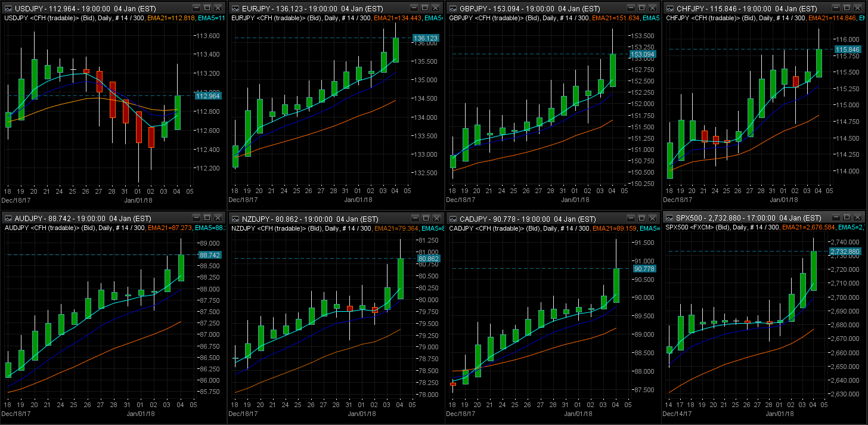The height and width of the screenshot is (425, 868).
Task: Click the EMA21 value in SPX500 chart
Action: [825, 228]
